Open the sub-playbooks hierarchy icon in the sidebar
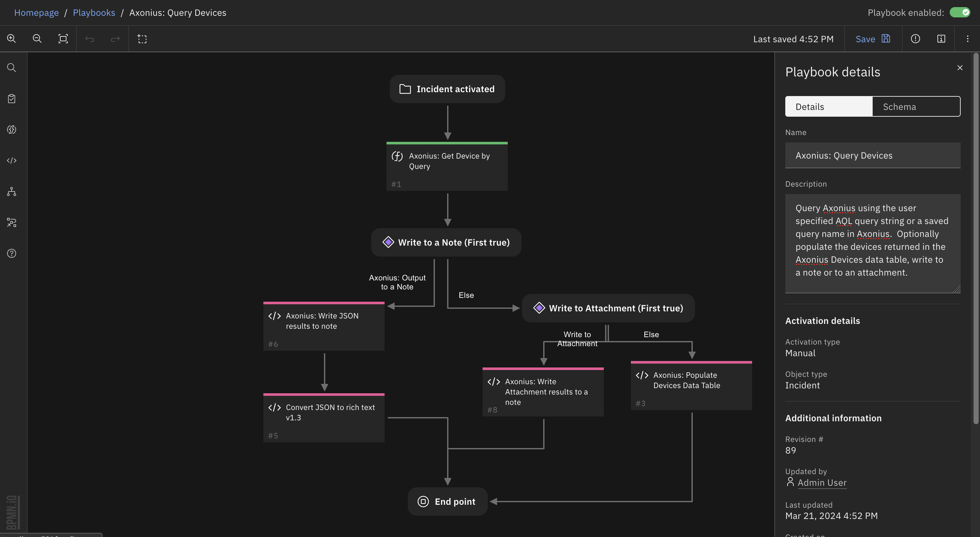 pyautogui.click(x=11, y=191)
